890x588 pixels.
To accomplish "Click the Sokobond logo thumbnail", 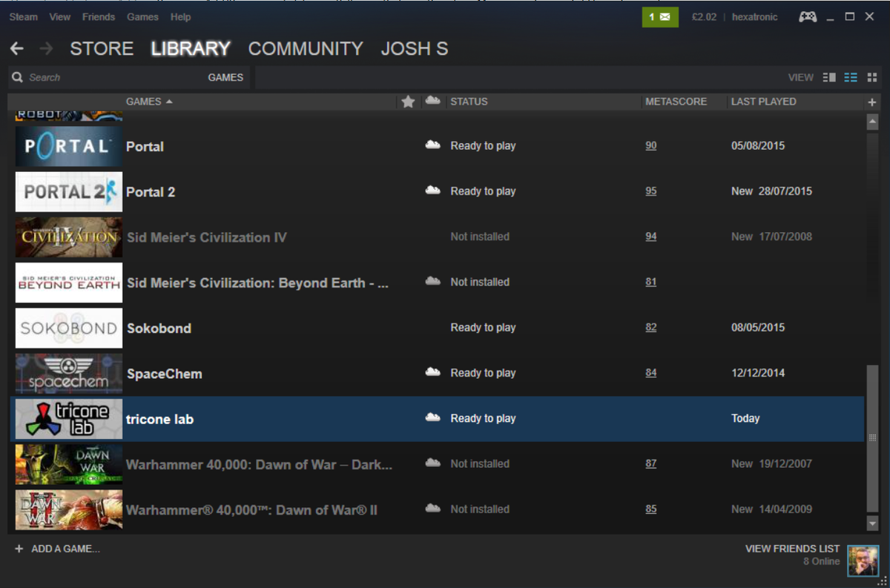I will (x=69, y=328).
